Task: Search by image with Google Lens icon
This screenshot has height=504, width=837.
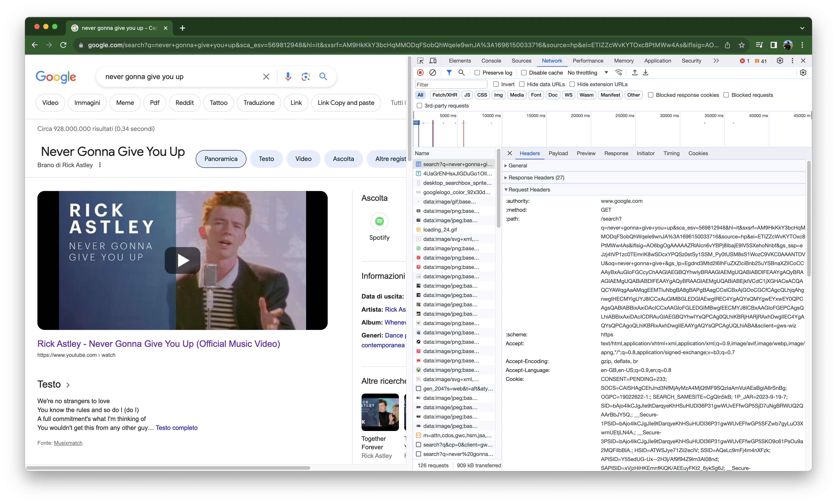Action: coord(306,77)
